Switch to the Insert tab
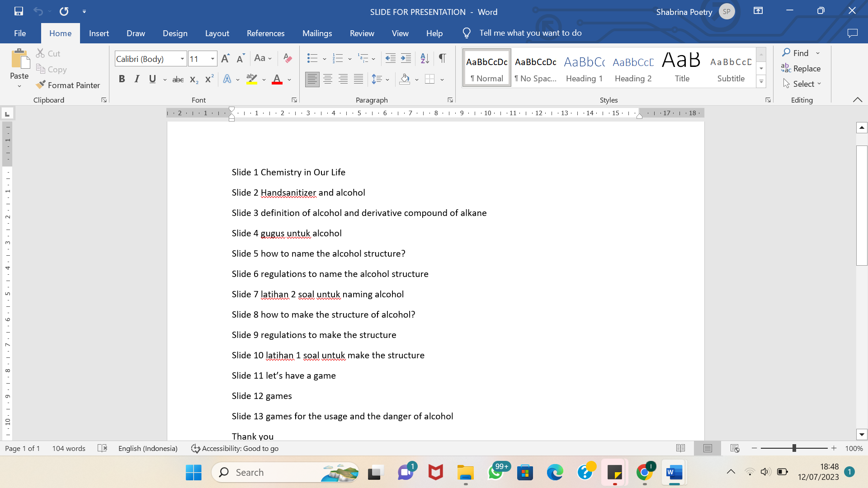The height and width of the screenshot is (488, 868). pos(99,33)
